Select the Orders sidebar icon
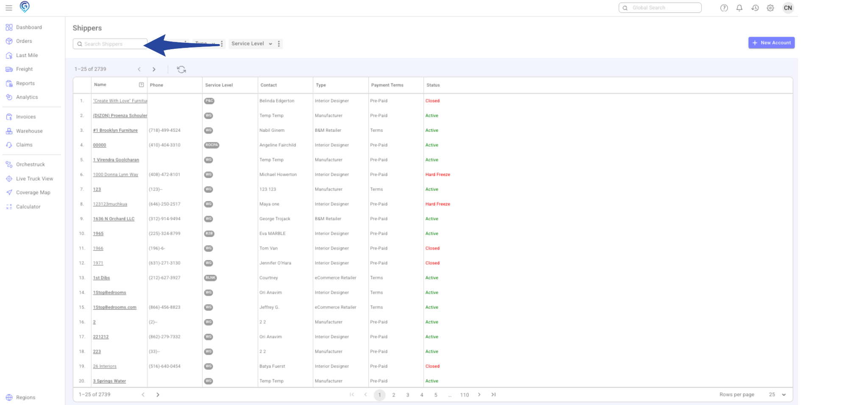 24,41
